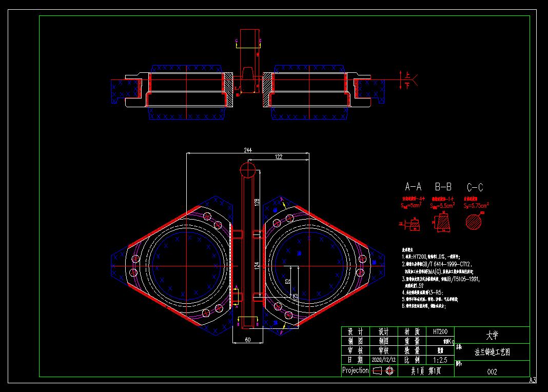548x392 pixels.
Task: Select the 002 drawing number
Action: [492, 372]
